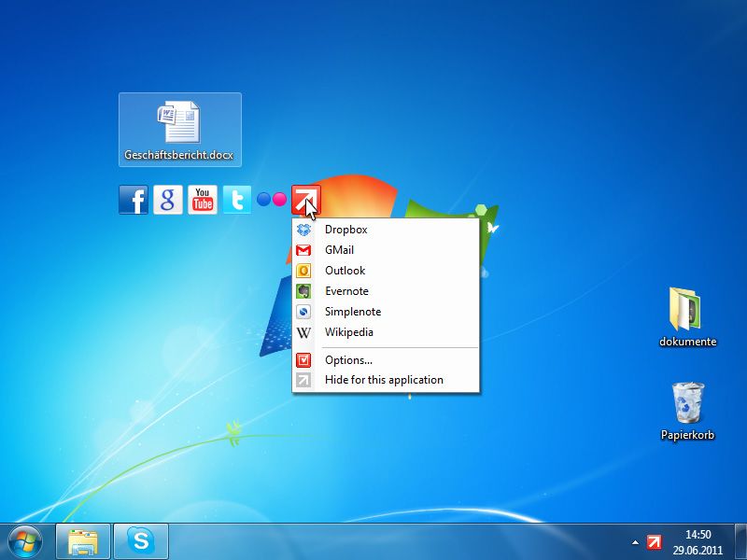Choose Hide for this application

(x=386, y=380)
